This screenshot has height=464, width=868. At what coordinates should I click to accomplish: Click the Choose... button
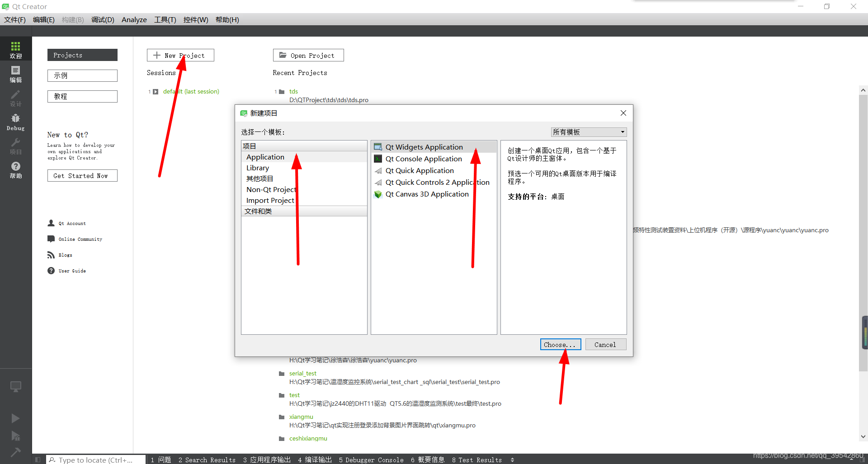click(x=560, y=344)
